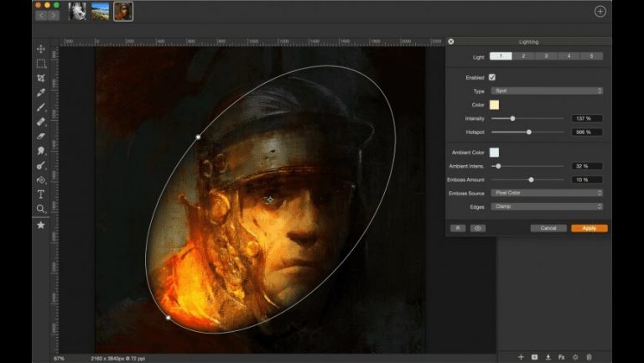This screenshot has width=644, height=363.
Task: Select the Zoom magnifier tool
Action: (x=40, y=209)
